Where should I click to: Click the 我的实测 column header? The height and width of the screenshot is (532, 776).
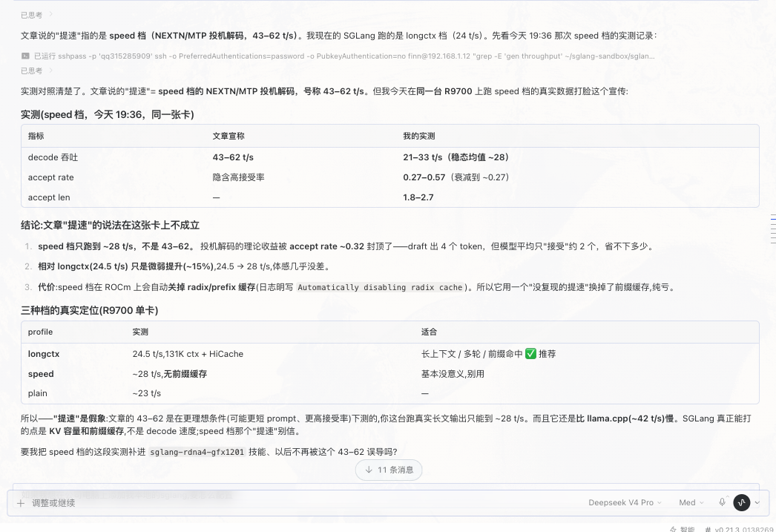click(418, 136)
